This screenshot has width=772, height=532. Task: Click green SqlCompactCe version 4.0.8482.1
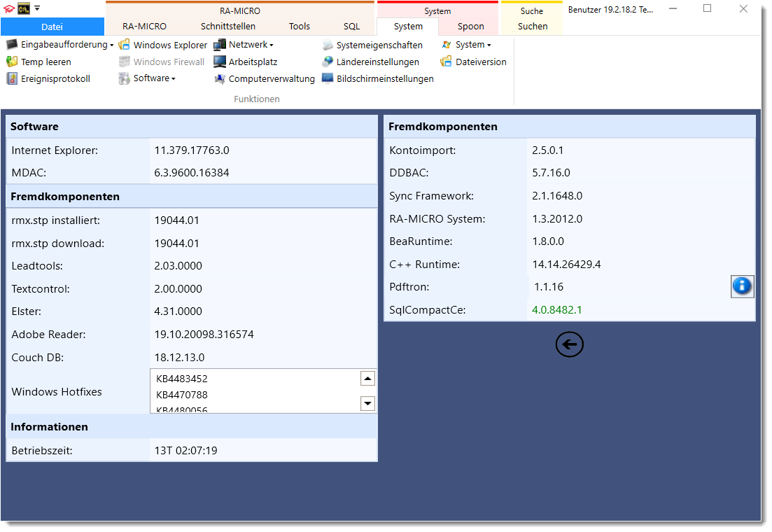pos(557,310)
